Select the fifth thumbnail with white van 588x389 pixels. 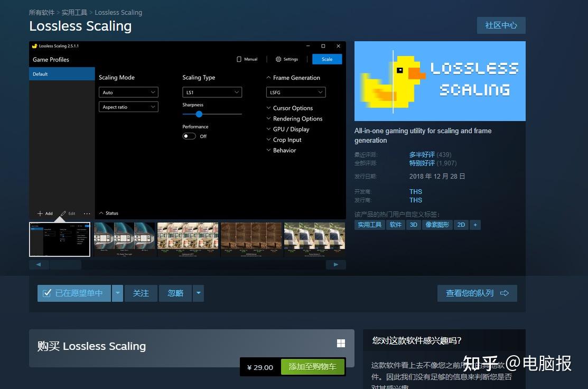(315, 239)
